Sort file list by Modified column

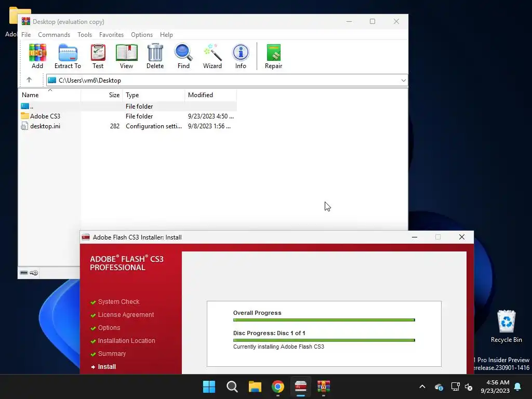tap(211, 95)
